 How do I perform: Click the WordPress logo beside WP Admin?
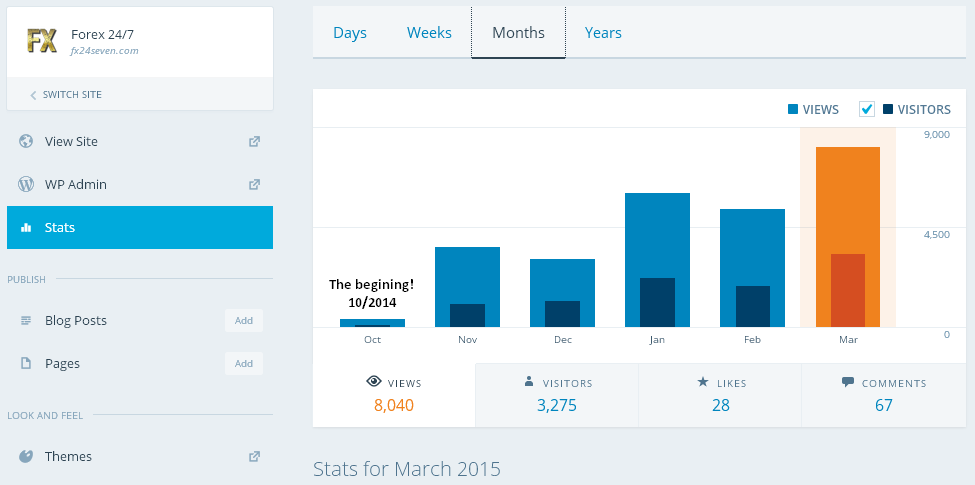(26, 184)
